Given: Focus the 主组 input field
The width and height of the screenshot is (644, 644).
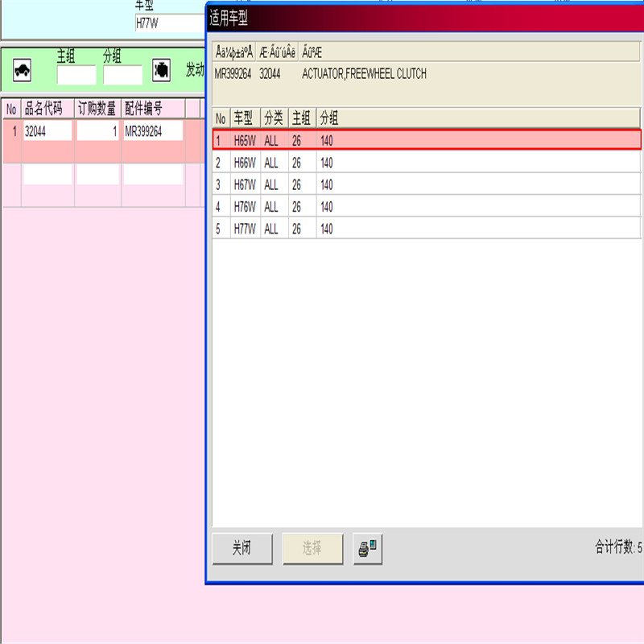Looking at the screenshot, I should (76, 75).
